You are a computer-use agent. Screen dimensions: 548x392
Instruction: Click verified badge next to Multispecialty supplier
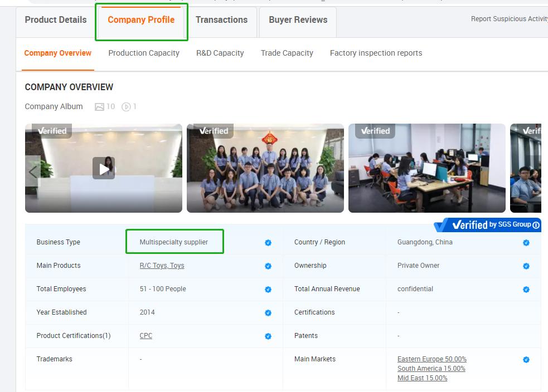click(x=268, y=243)
